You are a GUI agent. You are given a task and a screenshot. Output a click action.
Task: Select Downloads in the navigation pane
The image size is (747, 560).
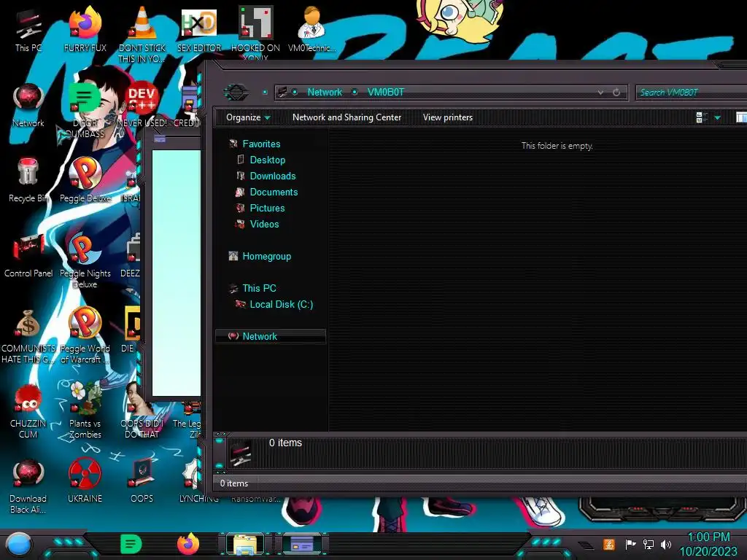tap(273, 176)
